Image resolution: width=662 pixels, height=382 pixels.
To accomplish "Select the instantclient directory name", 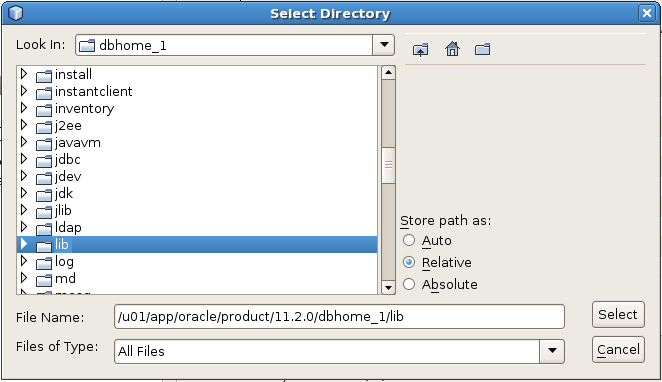I will coord(94,91).
